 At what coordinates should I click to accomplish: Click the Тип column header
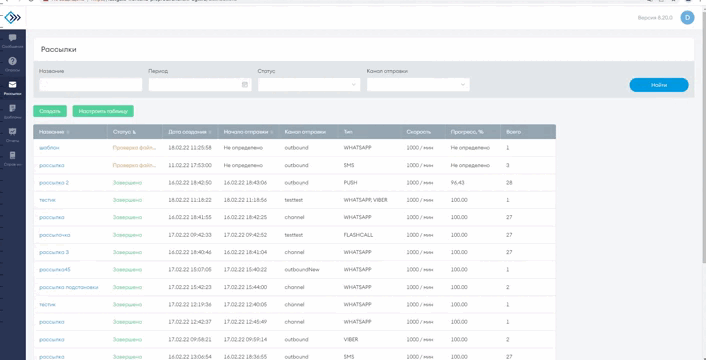[x=348, y=132]
